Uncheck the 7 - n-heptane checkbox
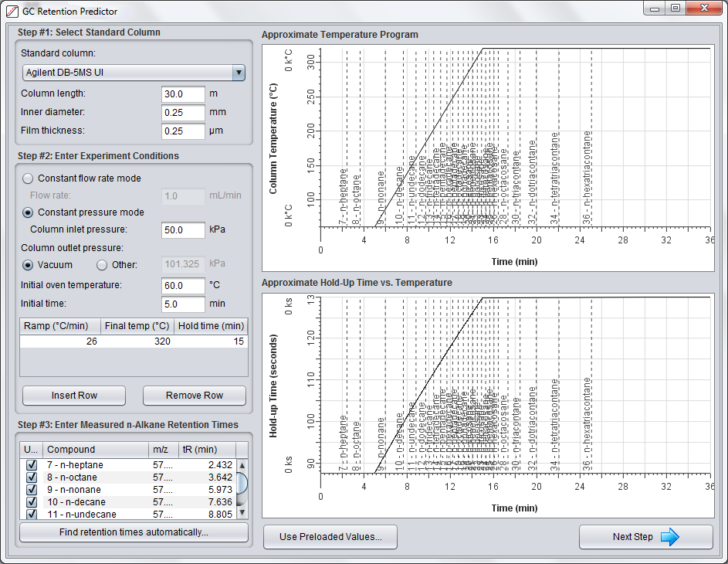The width and height of the screenshot is (728, 564). pyautogui.click(x=32, y=465)
